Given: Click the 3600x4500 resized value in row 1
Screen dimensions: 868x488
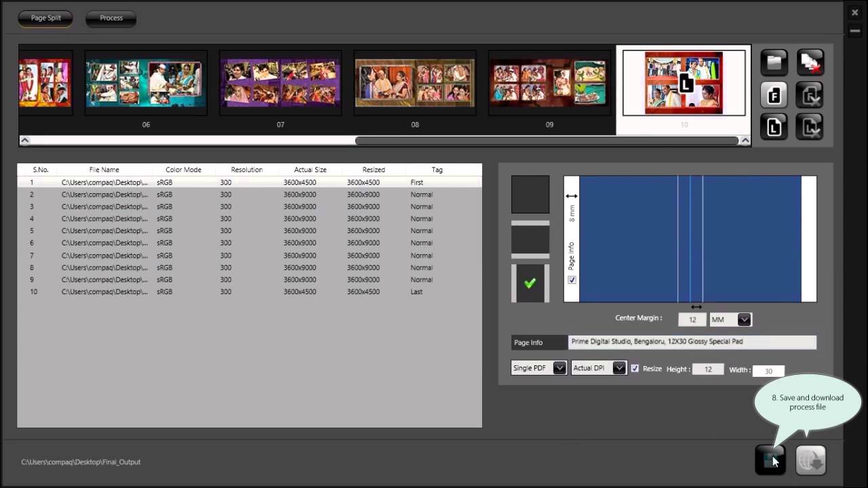Looking at the screenshot, I should coord(363,182).
